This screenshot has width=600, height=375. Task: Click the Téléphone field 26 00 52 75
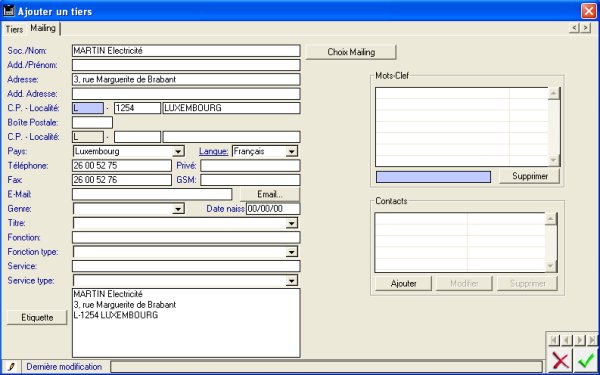coord(122,166)
